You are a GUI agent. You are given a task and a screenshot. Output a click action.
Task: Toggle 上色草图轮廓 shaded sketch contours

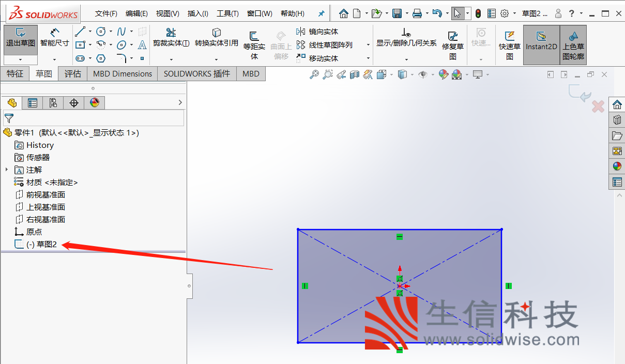[x=573, y=45]
